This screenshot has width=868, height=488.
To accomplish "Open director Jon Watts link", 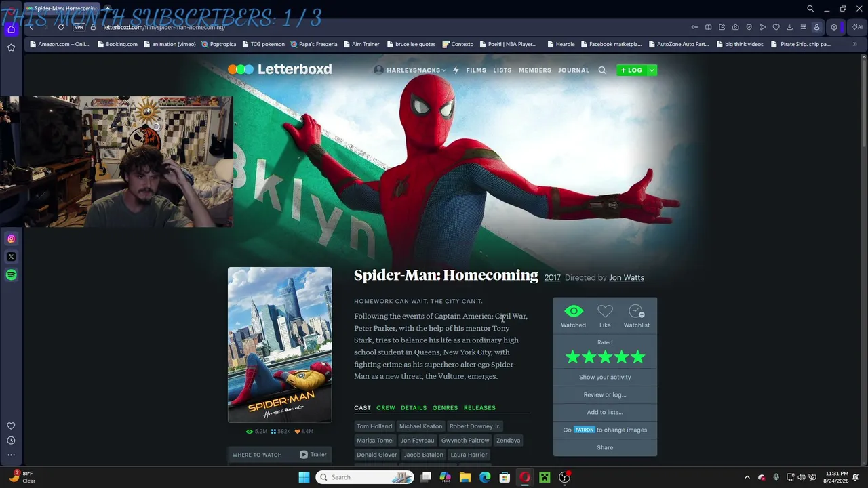I will [x=627, y=277].
